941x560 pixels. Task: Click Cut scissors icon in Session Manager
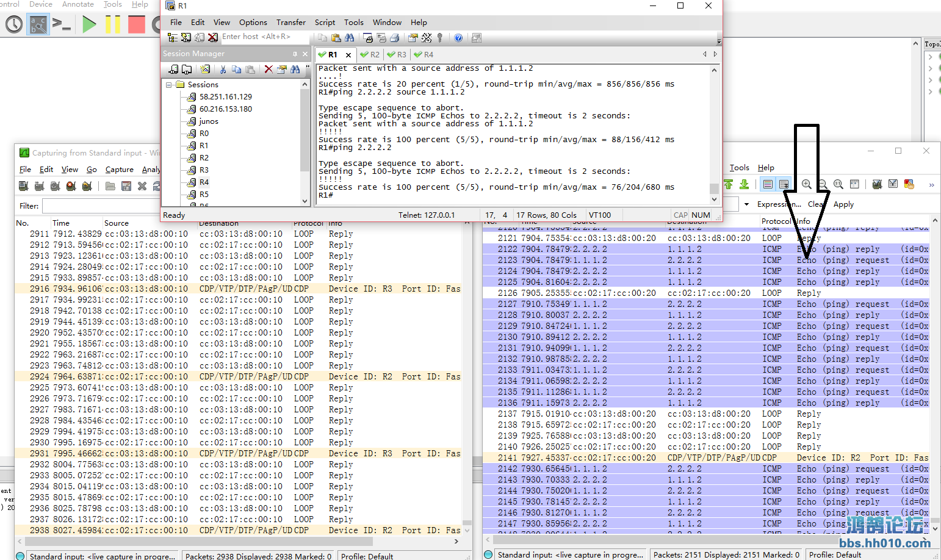(x=223, y=70)
